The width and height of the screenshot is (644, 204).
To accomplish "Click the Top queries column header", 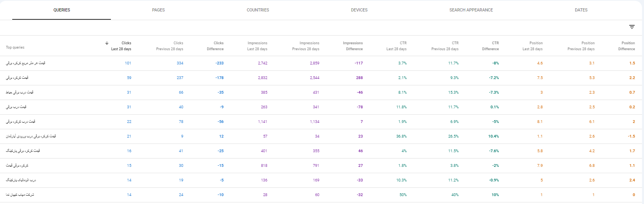I will point(15,47).
